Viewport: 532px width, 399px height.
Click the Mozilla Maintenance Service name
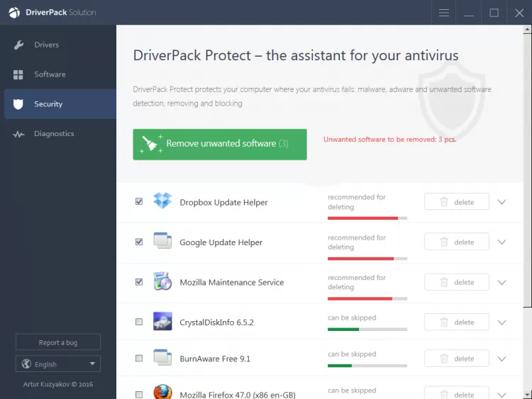(x=232, y=282)
